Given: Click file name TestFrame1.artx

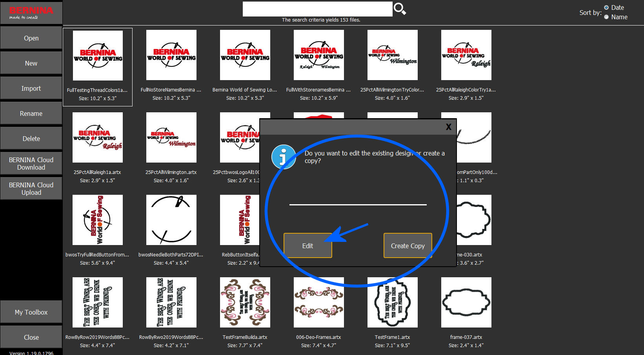Looking at the screenshot, I should click(x=392, y=337).
